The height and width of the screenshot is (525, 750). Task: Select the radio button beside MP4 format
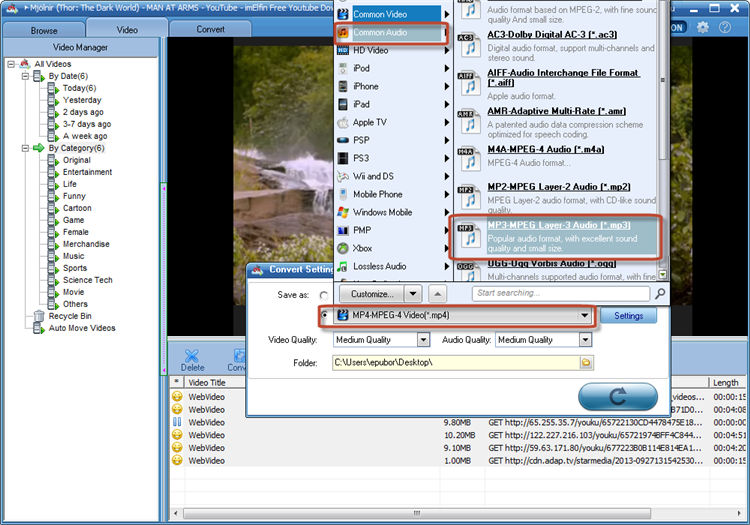point(325,315)
